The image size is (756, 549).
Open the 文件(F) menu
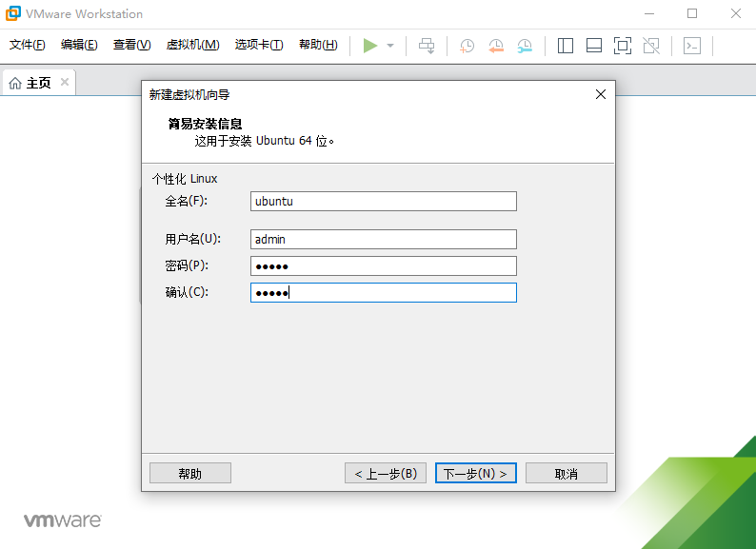coord(28,45)
